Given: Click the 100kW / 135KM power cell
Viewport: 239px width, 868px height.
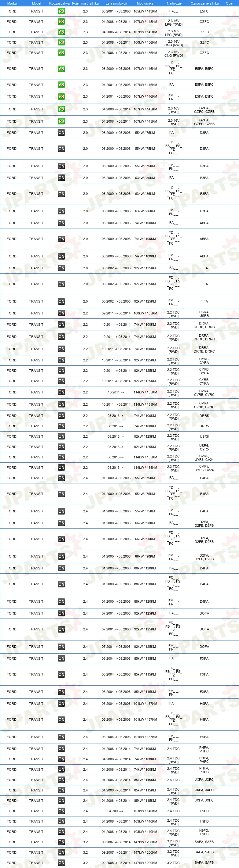Looking at the screenshot, I should click(x=145, y=313).
